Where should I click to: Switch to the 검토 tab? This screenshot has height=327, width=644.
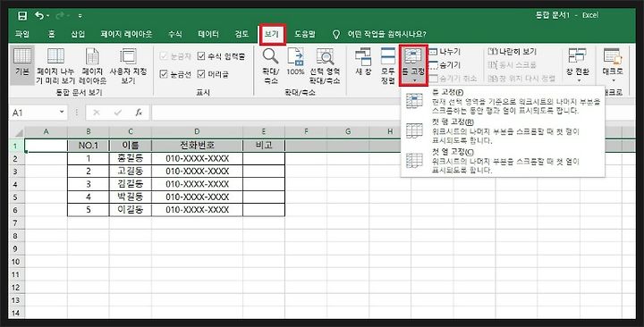[241, 34]
